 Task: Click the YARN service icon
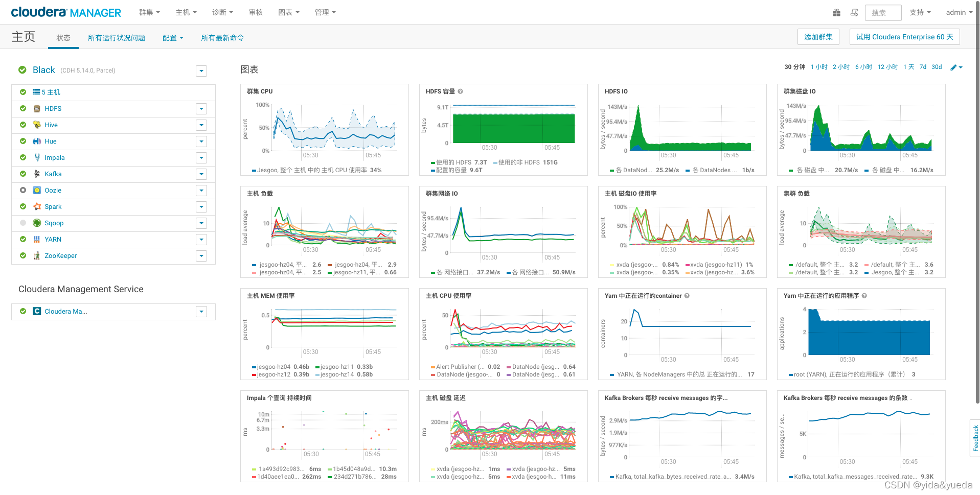pyautogui.click(x=37, y=239)
